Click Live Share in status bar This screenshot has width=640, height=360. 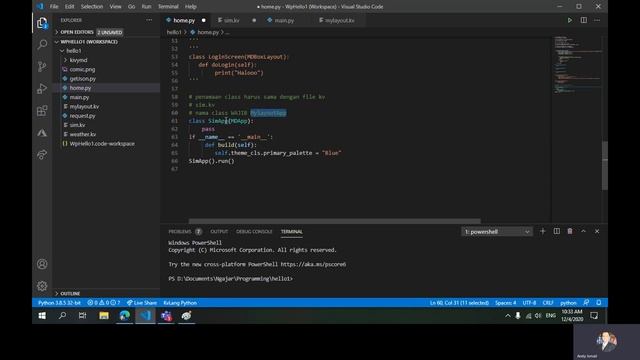[142, 303]
